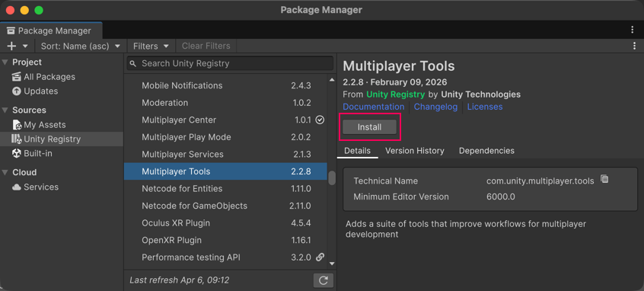Select the Multiplayer Tools package row
This screenshot has width=644, height=291.
(x=225, y=171)
